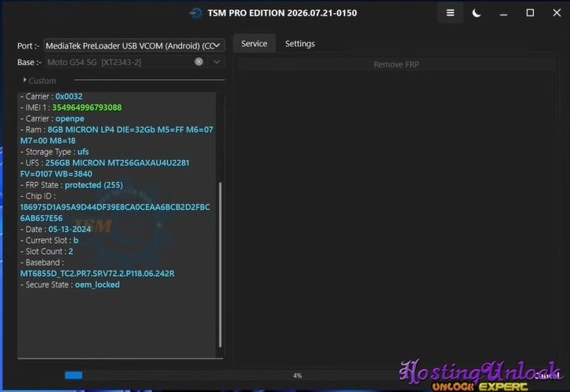Screen dimensions: 570x392
Task: Close the TSM PRO EDITION window
Action: click(x=557, y=13)
